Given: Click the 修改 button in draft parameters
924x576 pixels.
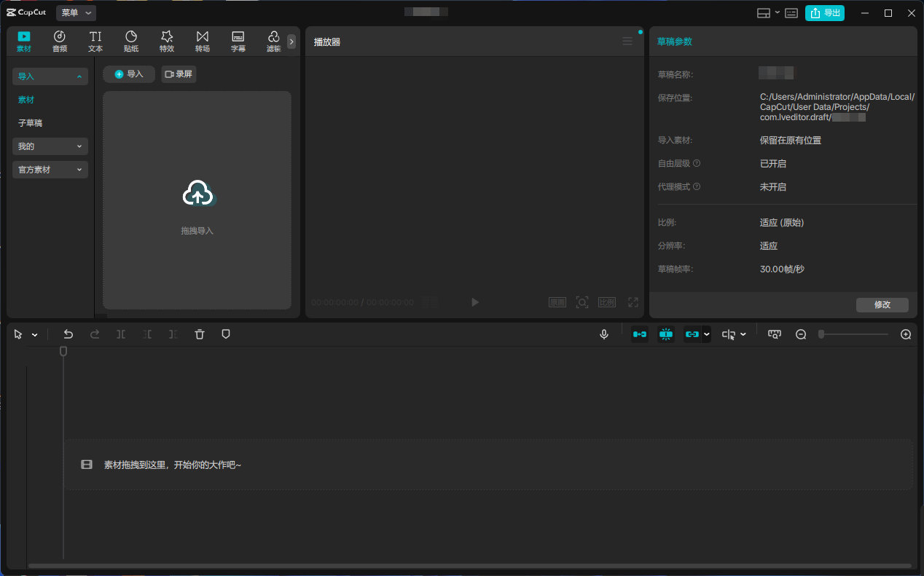Looking at the screenshot, I should [x=882, y=305].
